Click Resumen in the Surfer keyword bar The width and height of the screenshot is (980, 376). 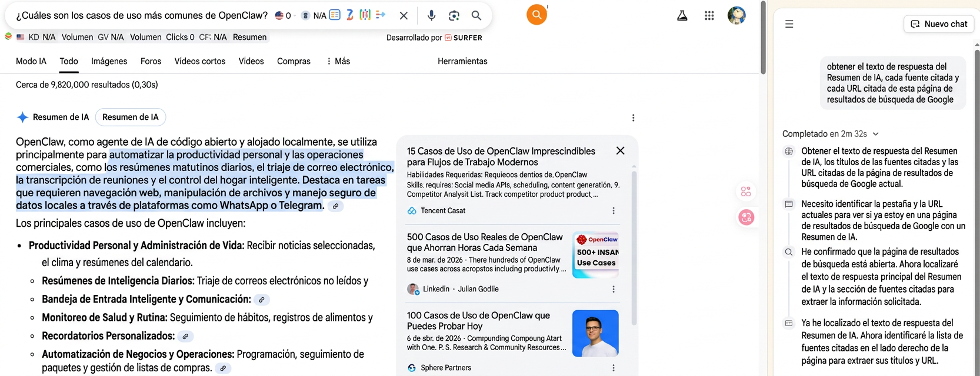click(x=249, y=37)
